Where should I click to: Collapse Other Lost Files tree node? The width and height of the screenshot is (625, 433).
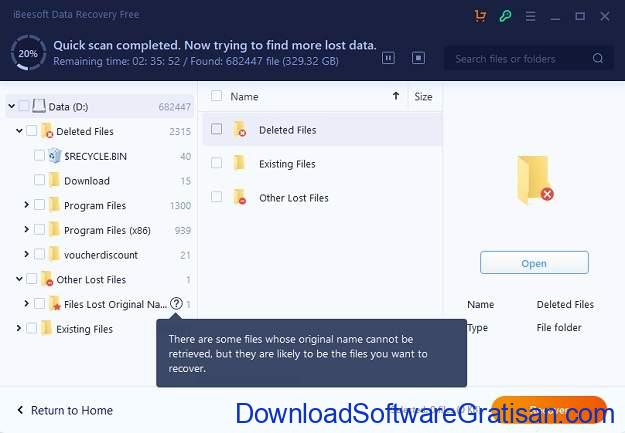(19, 279)
